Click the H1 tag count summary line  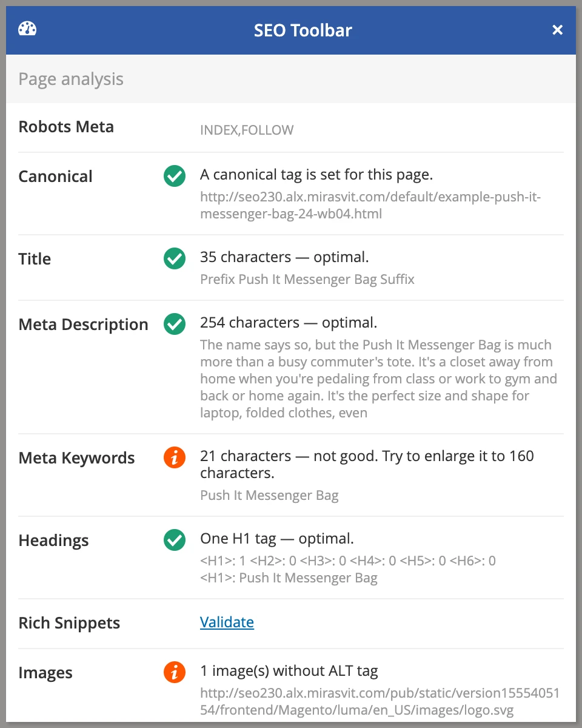(348, 561)
